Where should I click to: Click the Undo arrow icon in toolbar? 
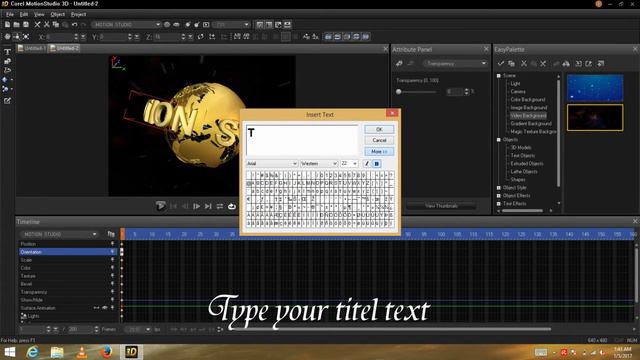pyautogui.click(x=74, y=24)
